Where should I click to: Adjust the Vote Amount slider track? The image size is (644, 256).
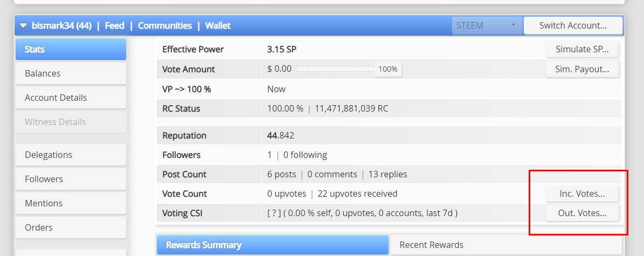pyautogui.click(x=335, y=69)
